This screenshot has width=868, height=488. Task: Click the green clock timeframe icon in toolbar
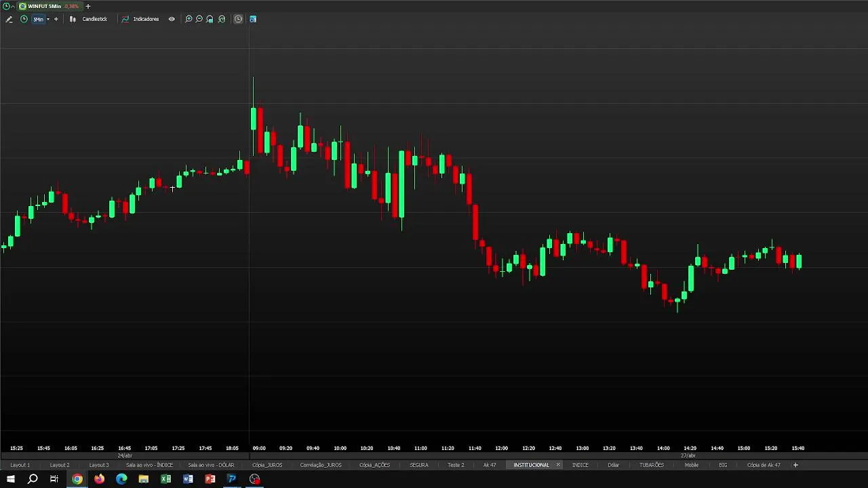(x=24, y=19)
